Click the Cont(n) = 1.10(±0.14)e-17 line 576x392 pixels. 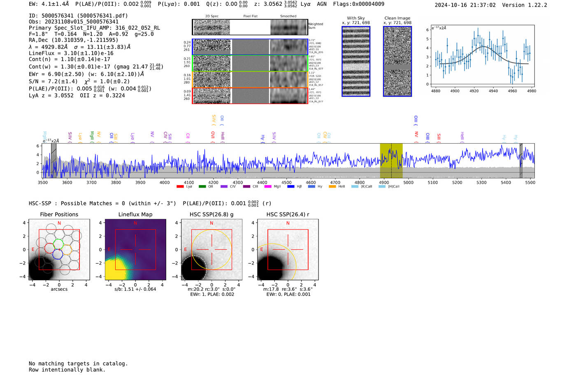tap(70, 59)
